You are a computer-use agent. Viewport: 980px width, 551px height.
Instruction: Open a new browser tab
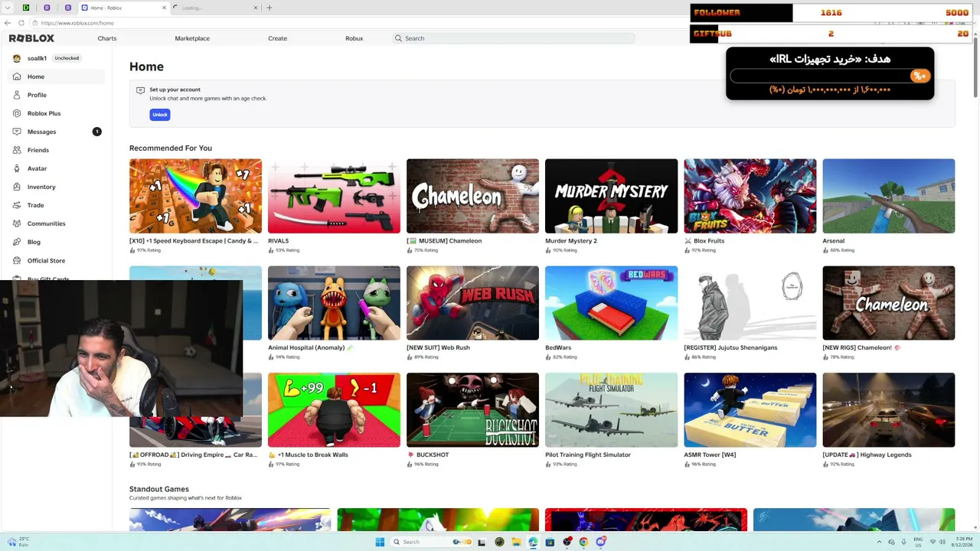coord(269,8)
